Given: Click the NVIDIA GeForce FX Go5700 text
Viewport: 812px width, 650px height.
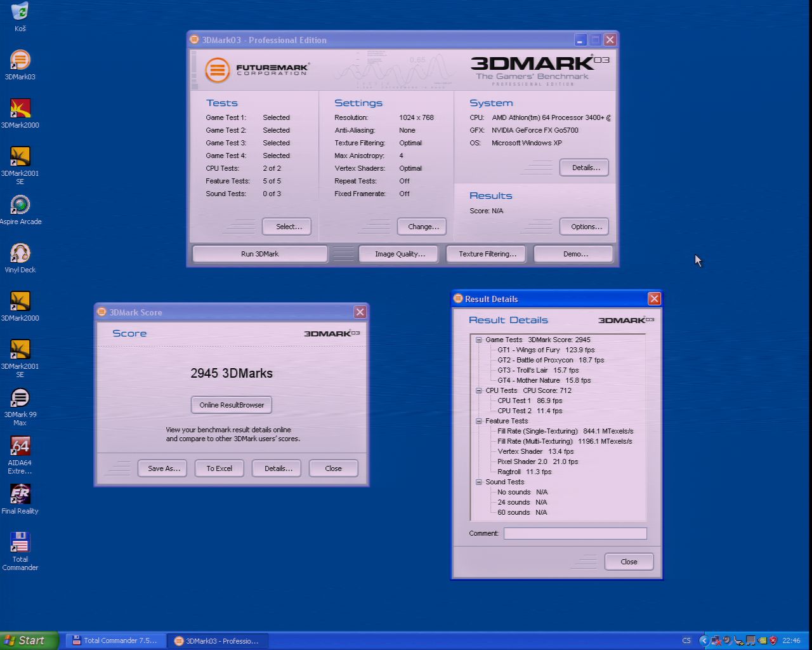Looking at the screenshot, I should point(535,130).
